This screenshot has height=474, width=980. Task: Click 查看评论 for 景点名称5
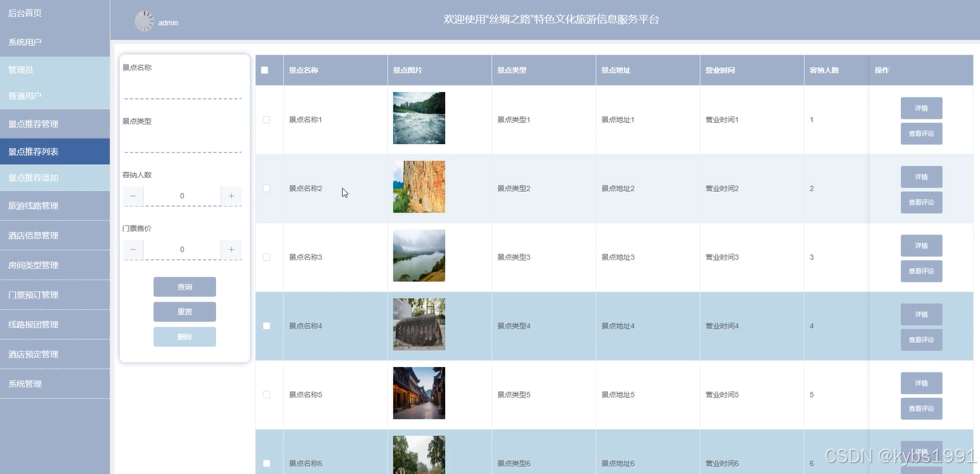[921, 409]
